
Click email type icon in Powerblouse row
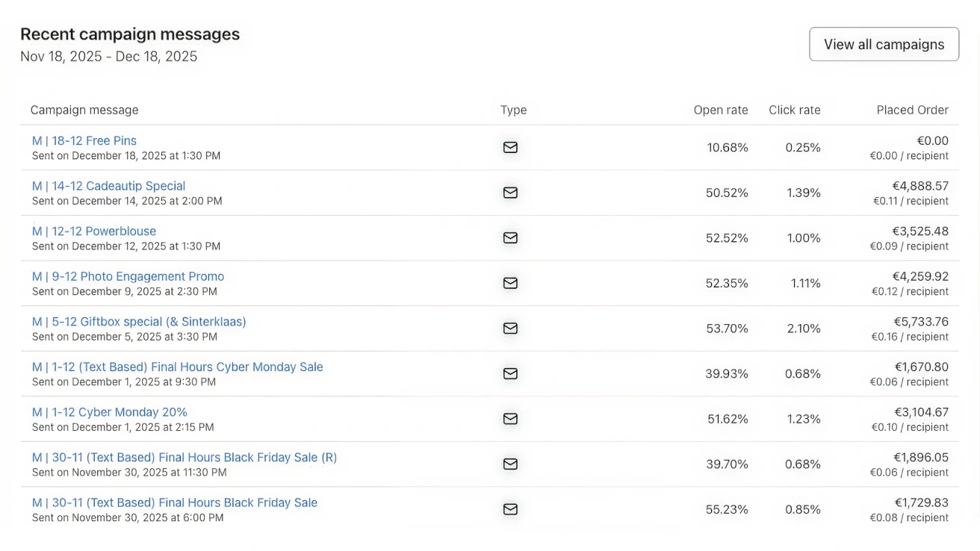510,237
